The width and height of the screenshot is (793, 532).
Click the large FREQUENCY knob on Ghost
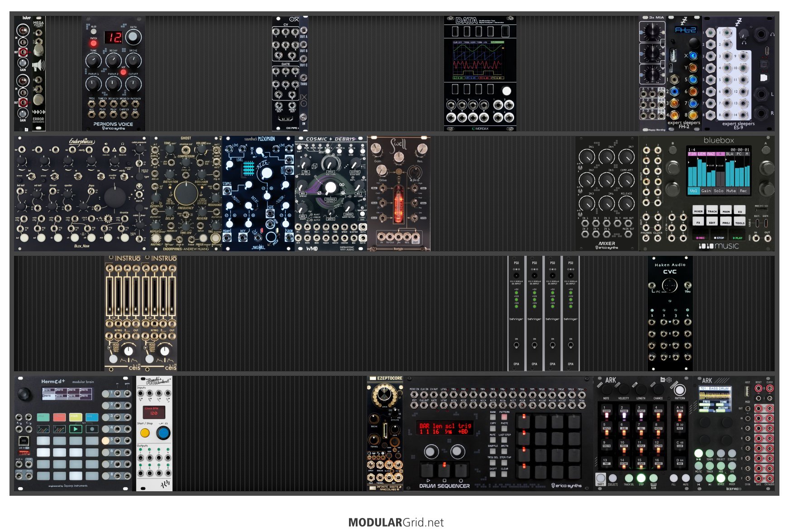tap(186, 193)
